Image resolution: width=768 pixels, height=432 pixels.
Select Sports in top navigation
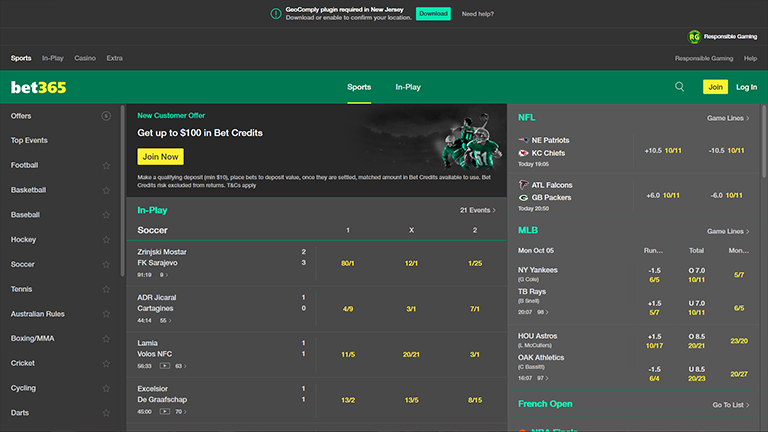click(x=21, y=58)
